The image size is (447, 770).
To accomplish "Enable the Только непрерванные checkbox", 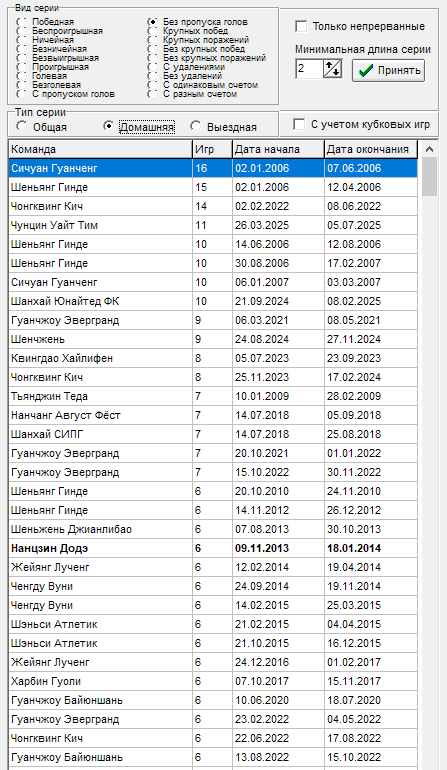I will (301, 26).
